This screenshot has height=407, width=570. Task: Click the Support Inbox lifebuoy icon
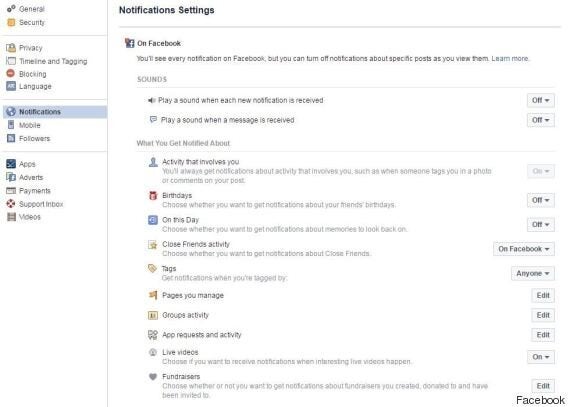(x=11, y=204)
